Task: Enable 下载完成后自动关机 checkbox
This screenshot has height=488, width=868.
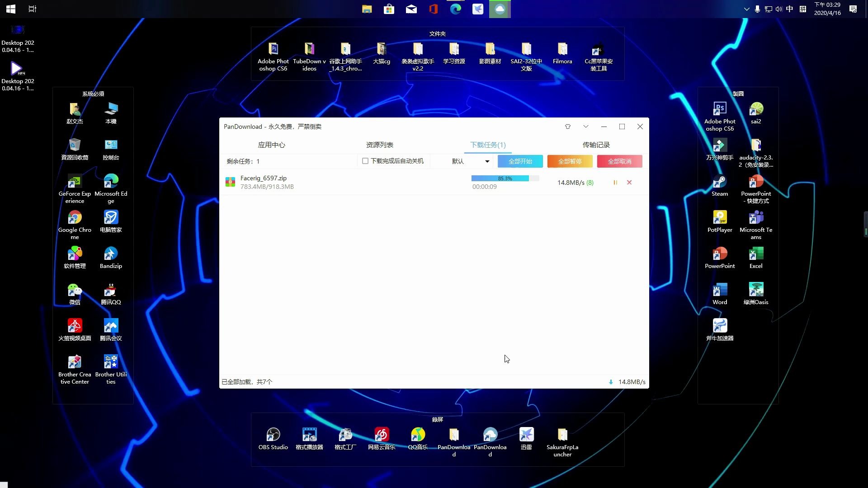Action: (365, 161)
